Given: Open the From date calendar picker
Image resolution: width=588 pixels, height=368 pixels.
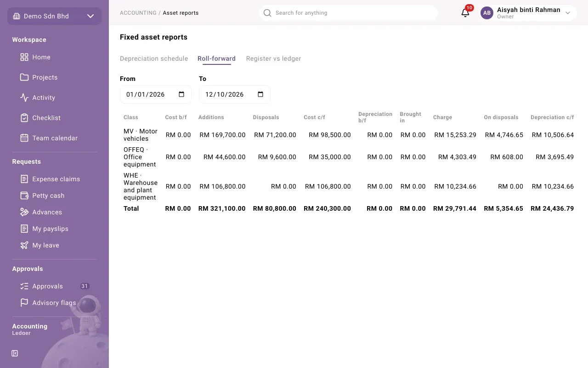Looking at the screenshot, I should tap(181, 94).
